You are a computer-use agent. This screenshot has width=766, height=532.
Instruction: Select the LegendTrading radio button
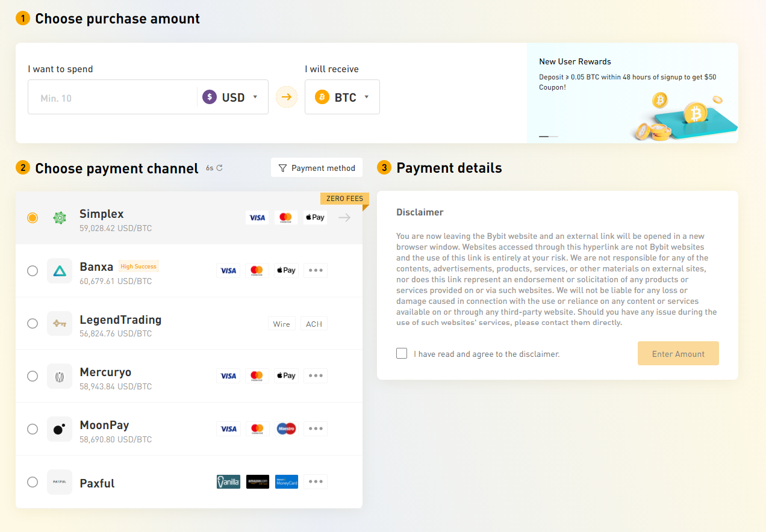[x=33, y=323]
